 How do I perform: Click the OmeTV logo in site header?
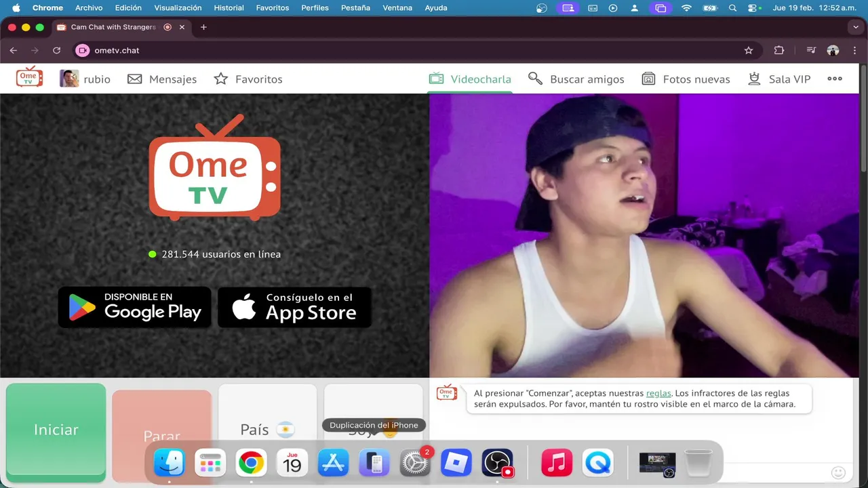point(29,77)
